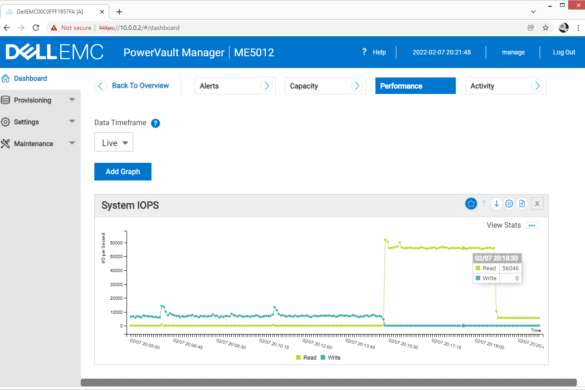Viewport: 585px width, 390px height.
Task: Open a new browser tab
Action: point(119,12)
